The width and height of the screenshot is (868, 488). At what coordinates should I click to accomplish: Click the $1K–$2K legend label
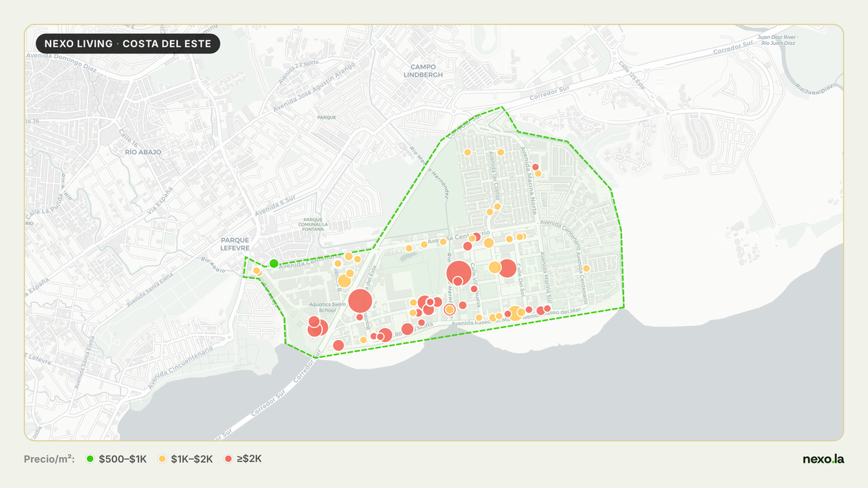[x=192, y=459]
